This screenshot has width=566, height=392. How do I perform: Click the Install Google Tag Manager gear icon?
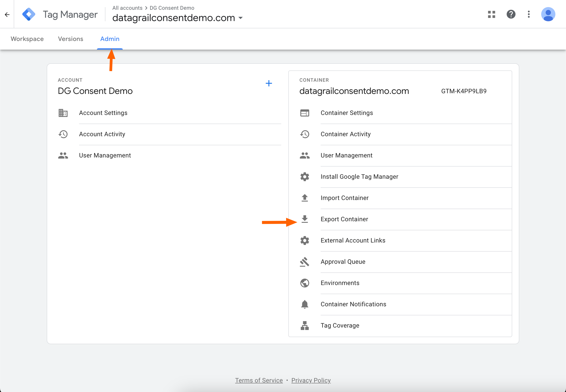pyautogui.click(x=304, y=177)
